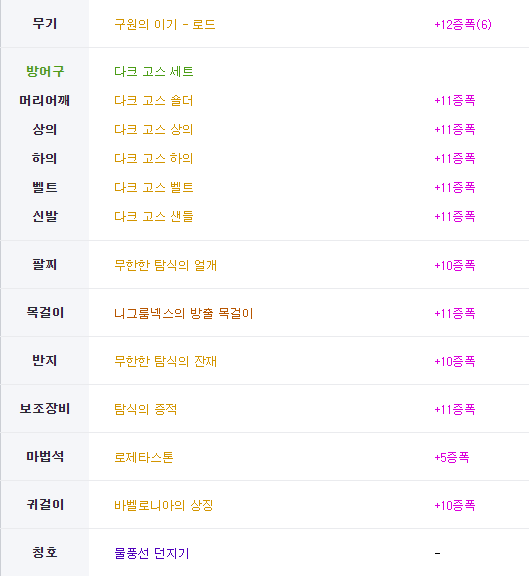Click the 다크 고스 상의 item name
This screenshot has width=529, height=576.
click(x=154, y=129)
